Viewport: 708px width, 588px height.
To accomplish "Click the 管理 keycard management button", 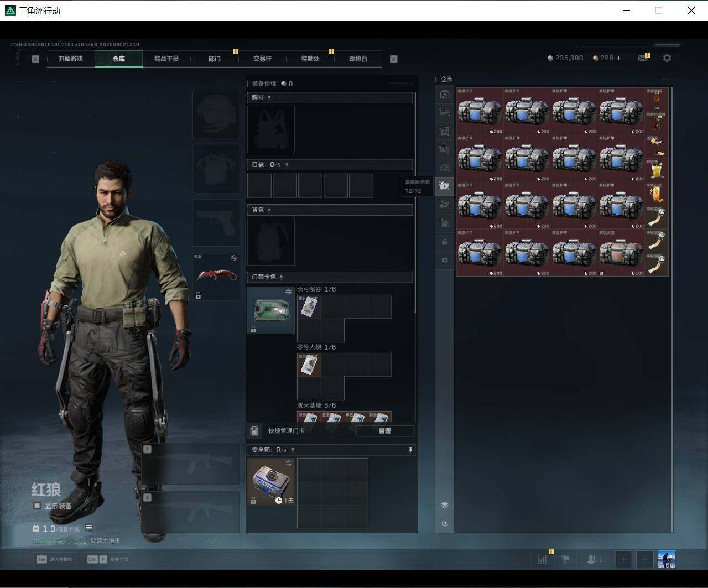I will (384, 431).
